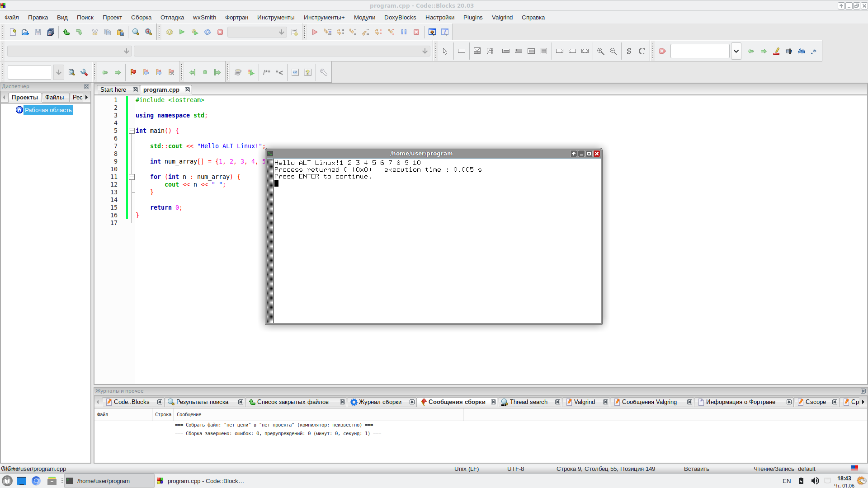Select Рабочая область in project tree

(x=48, y=110)
